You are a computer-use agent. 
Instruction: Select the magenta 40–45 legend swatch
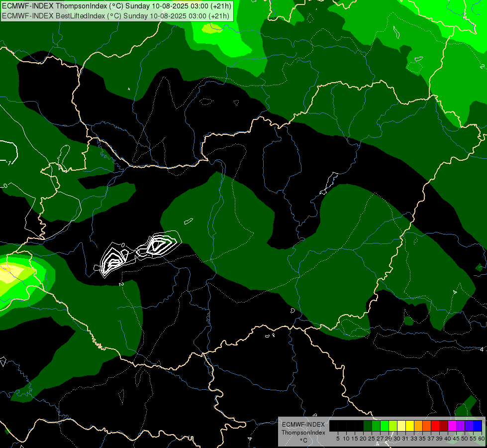click(x=452, y=426)
